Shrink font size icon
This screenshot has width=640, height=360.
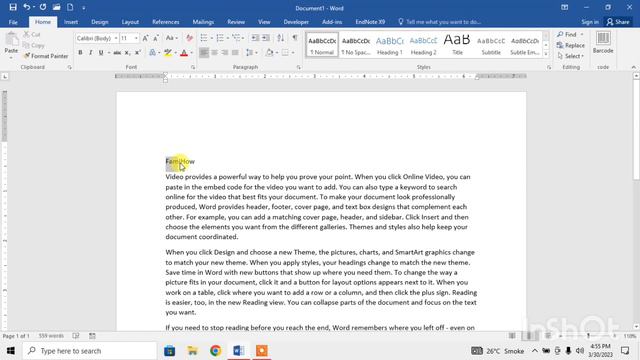[156, 38]
